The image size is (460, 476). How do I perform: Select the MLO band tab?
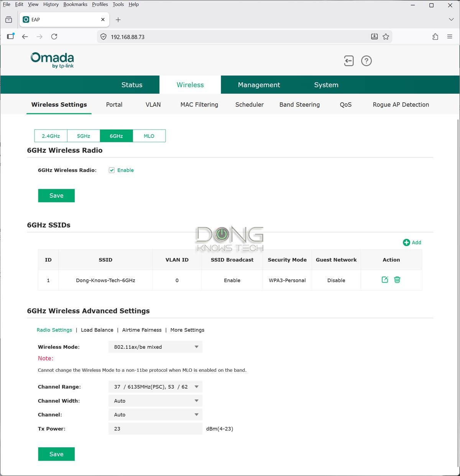149,136
